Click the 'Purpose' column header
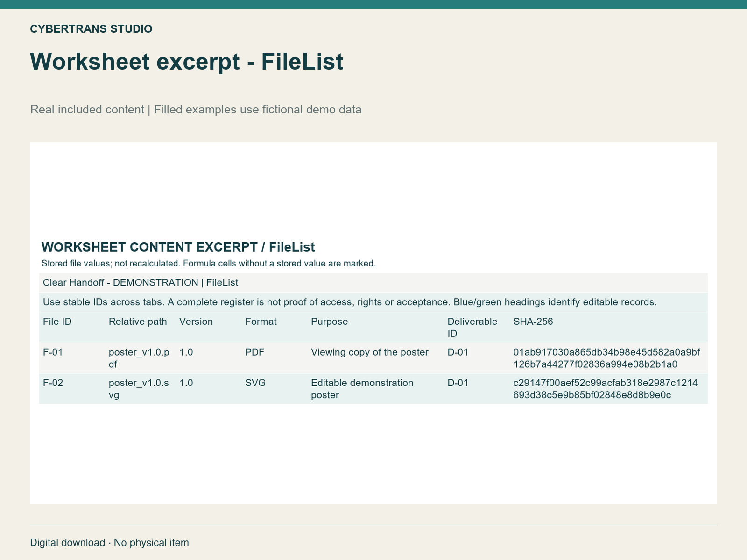747x560 pixels. 330,322
